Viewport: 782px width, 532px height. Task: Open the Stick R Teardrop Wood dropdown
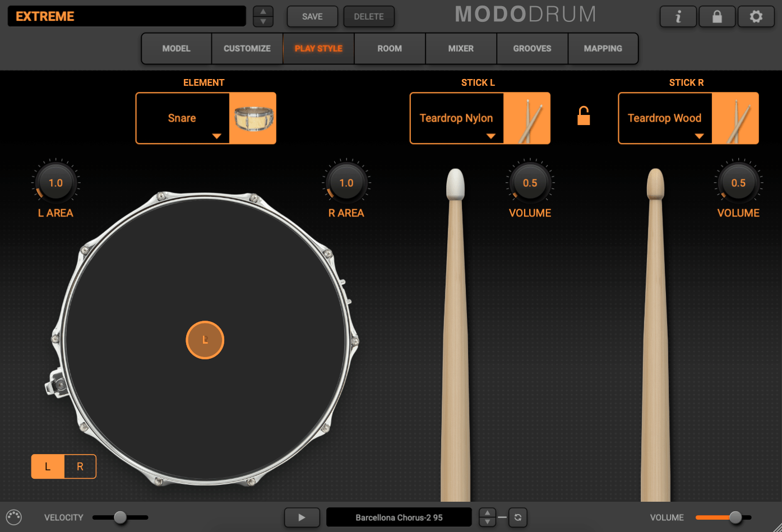[665, 118]
